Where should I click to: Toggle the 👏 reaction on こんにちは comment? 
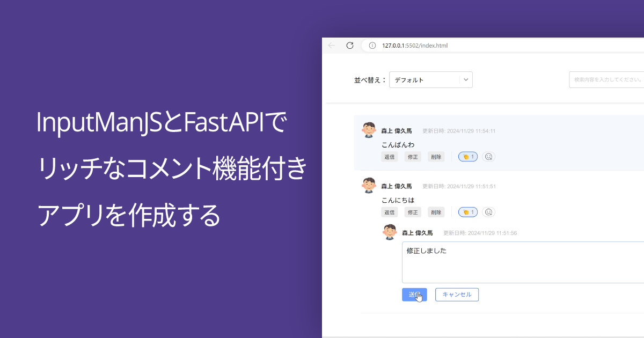tap(467, 212)
